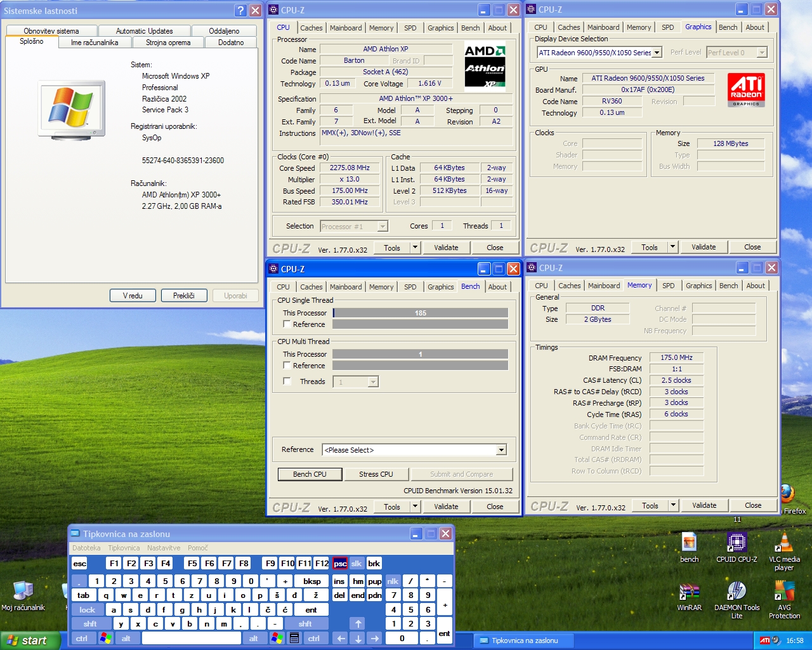Open the Display Device Selection combo box

(599, 53)
